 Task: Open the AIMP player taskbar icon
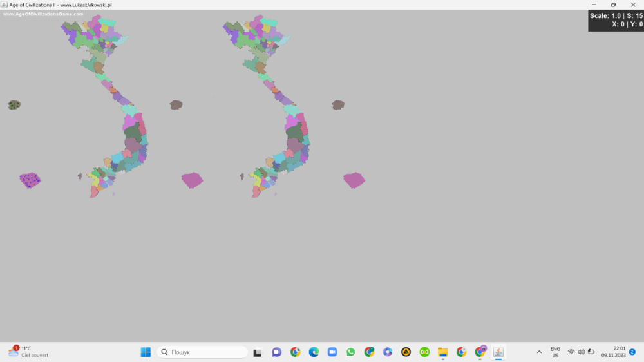(406, 352)
